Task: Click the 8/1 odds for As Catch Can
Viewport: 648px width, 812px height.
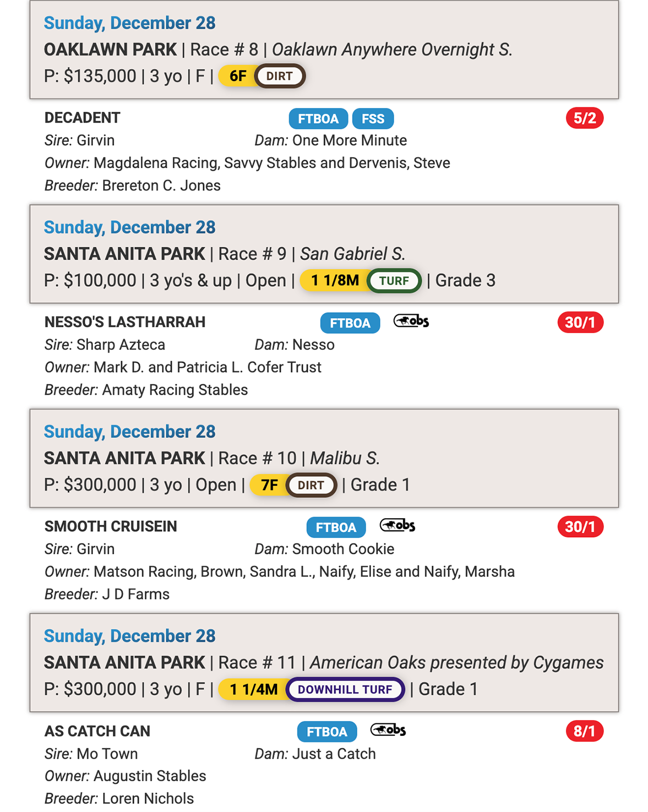Action: click(584, 731)
